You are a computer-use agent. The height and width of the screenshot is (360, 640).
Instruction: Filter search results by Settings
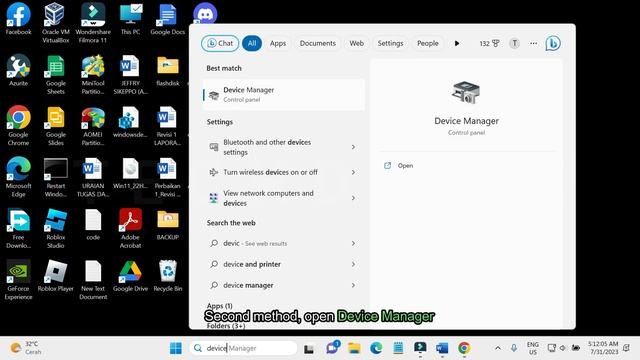(x=390, y=43)
